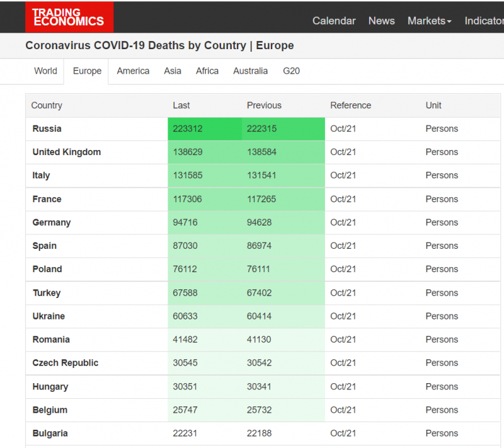This screenshot has height=448, width=504.
Task: Click Russia's previous value 222315
Action: click(261, 129)
